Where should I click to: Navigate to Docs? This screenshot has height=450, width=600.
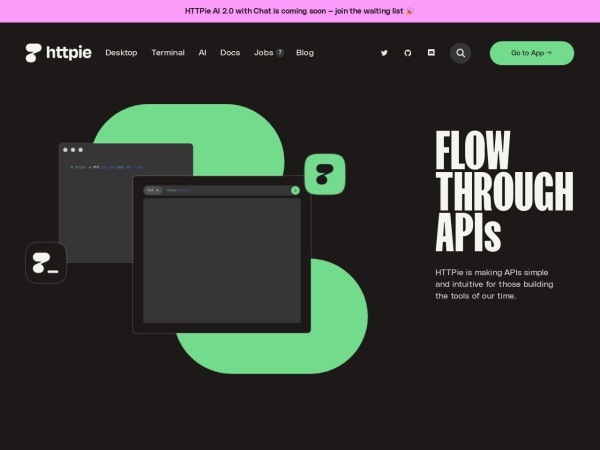[230, 53]
